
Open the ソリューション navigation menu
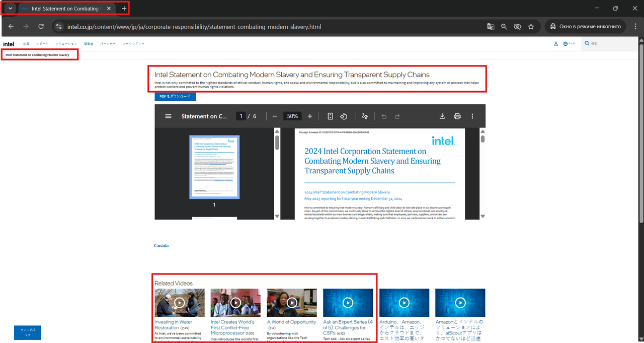click(66, 44)
